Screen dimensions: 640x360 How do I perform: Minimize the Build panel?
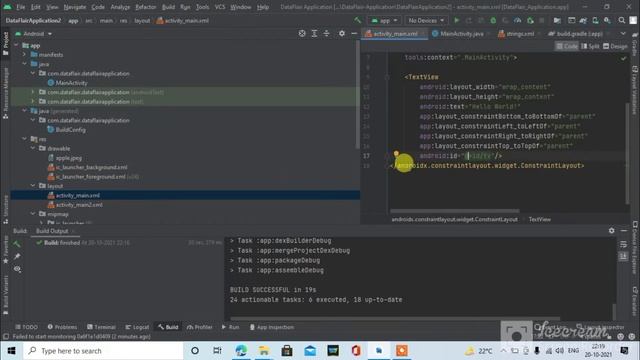tap(624, 231)
